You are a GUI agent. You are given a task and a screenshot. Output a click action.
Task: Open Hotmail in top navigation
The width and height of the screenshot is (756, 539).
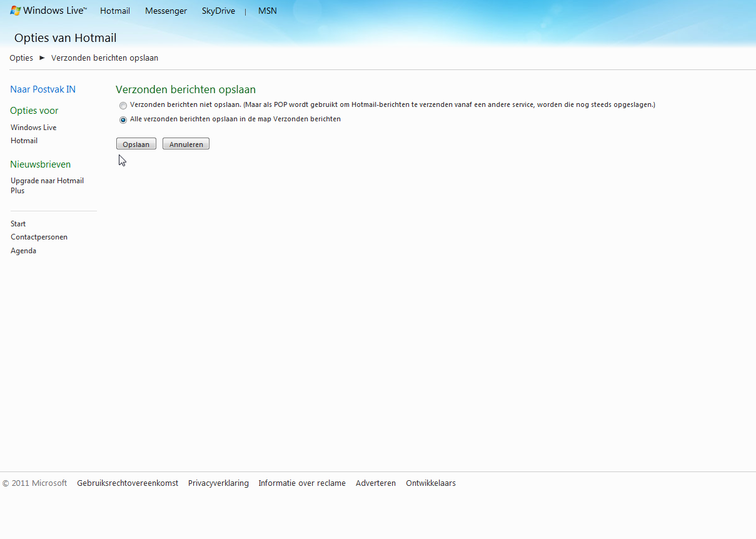click(x=115, y=11)
